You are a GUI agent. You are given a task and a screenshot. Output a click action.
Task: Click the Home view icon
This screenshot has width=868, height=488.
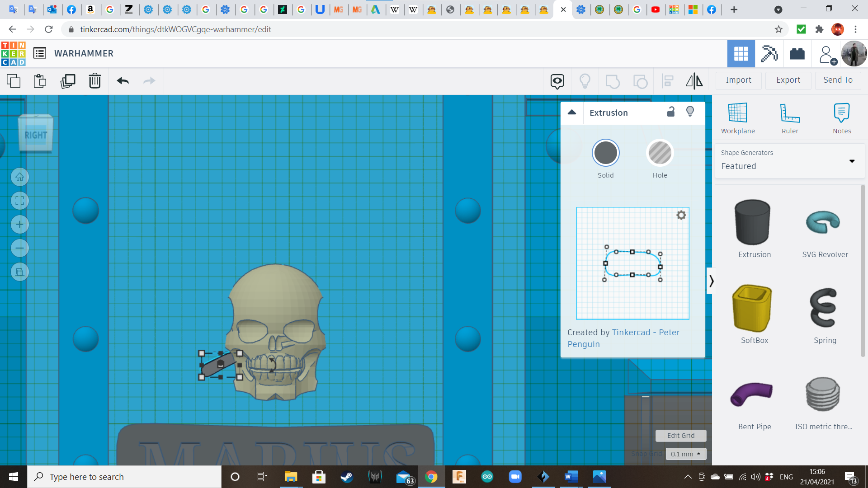click(20, 177)
